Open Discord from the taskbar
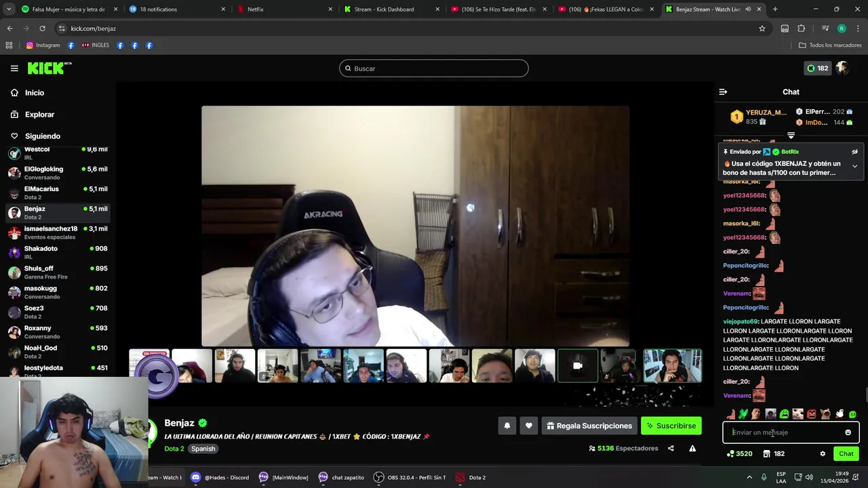 [x=220, y=477]
